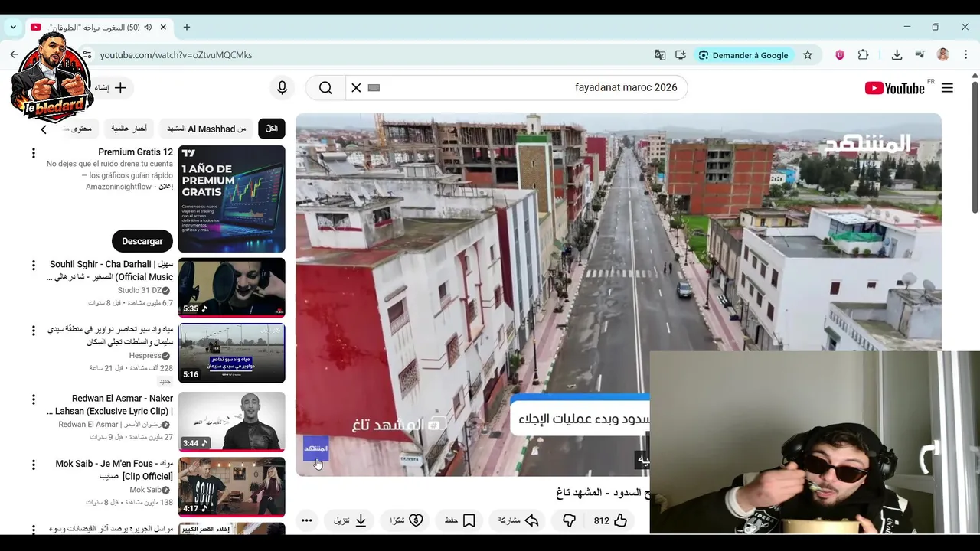
Task: Open Redwan El Asmar - Naker Lahsan title
Action: 111,405
